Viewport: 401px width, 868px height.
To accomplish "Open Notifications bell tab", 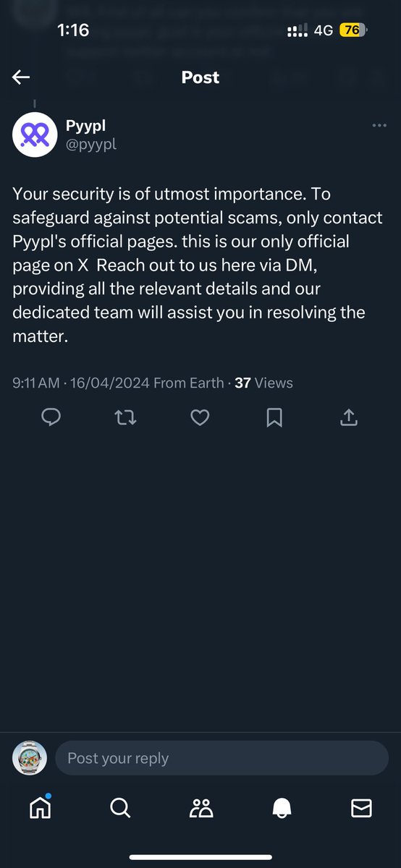I will (x=282, y=808).
